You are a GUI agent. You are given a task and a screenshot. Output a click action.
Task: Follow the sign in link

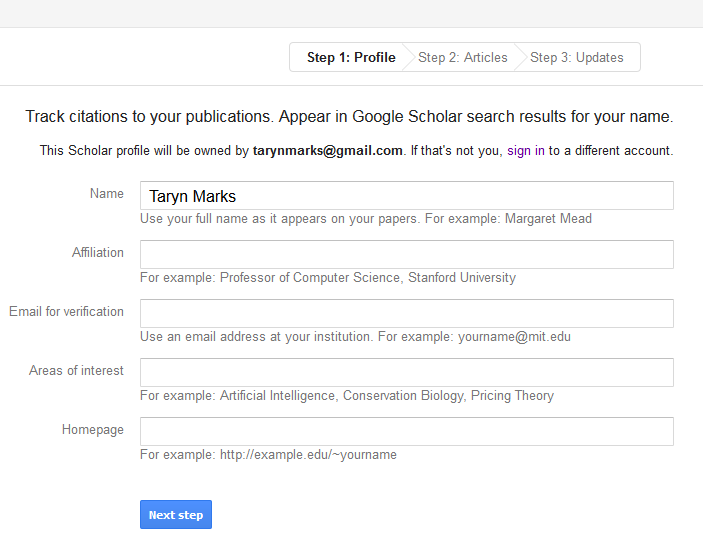526,151
